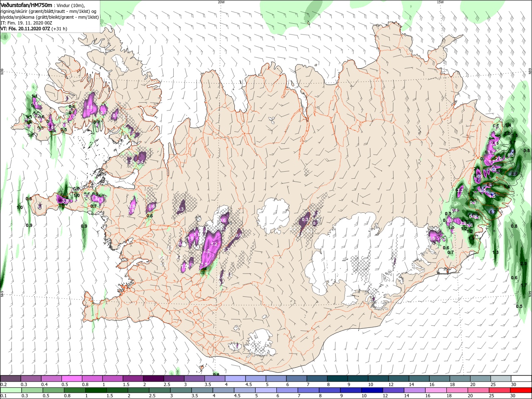Select the lower legend hot pink swatch between 20 and 25
This screenshot has height=399, width=532.
point(478,390)
